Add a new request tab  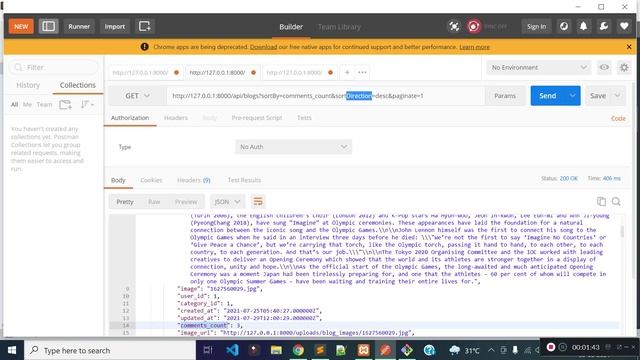click(347, 72)
